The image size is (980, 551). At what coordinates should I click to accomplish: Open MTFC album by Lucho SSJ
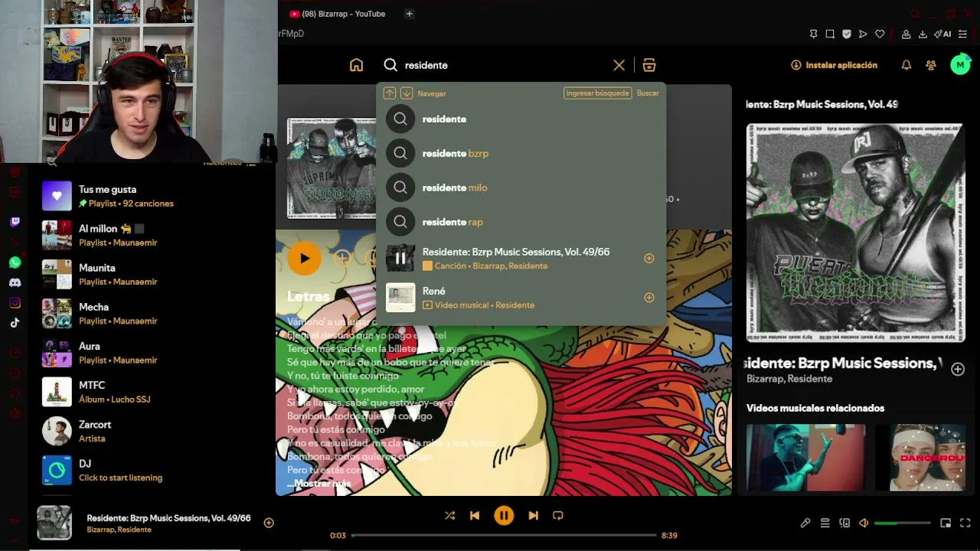pyautogui.click(x=153, y=392)
